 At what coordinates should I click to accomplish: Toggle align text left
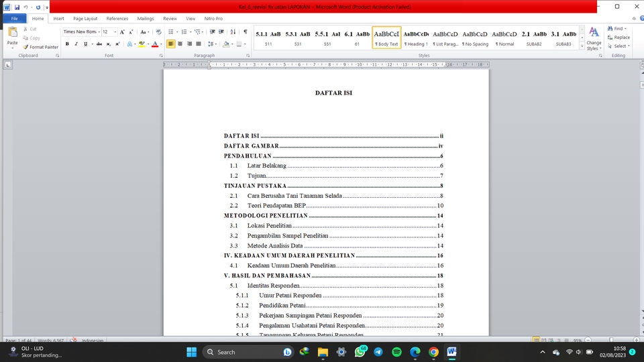tap(170, 44)
